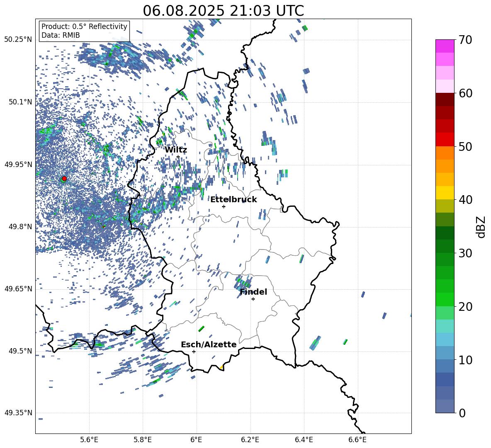Click the 5.8°E longitude label
The image size is (491, 448).
click(143, 440)
